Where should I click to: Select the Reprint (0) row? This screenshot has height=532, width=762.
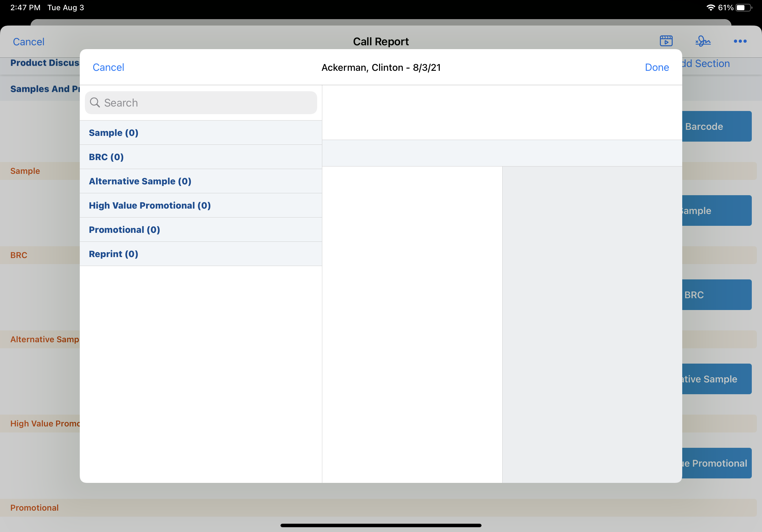(200, 254)
